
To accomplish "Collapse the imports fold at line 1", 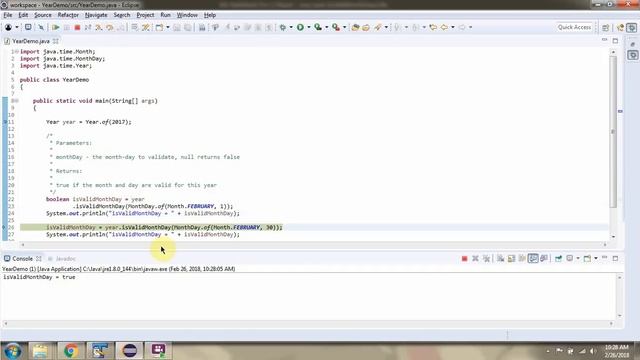I will pyautogui.click(x=17, y=52).
